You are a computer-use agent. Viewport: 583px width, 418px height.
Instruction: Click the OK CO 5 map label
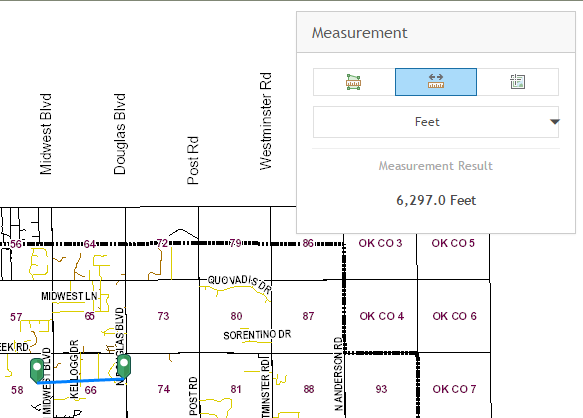453,243
